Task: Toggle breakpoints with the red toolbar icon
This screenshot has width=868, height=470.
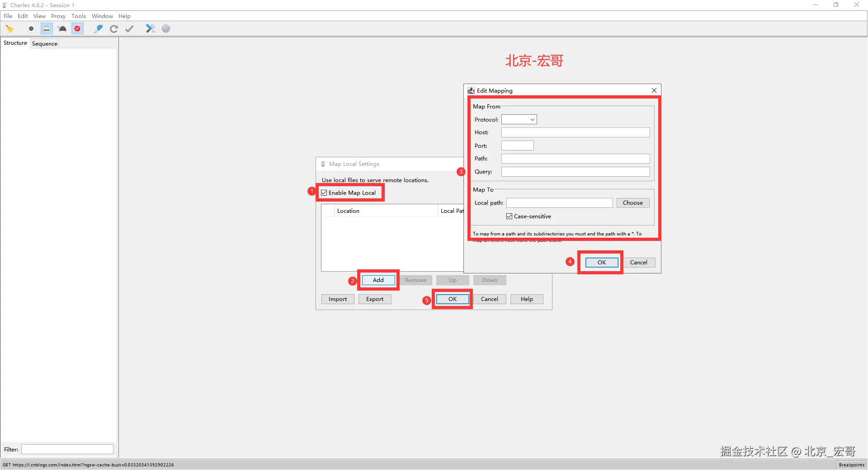Action: [78, 29]
